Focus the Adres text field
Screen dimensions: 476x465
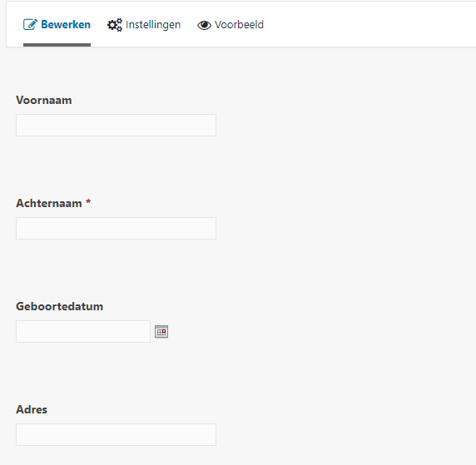pyautogui.click(x=116, y=435)
